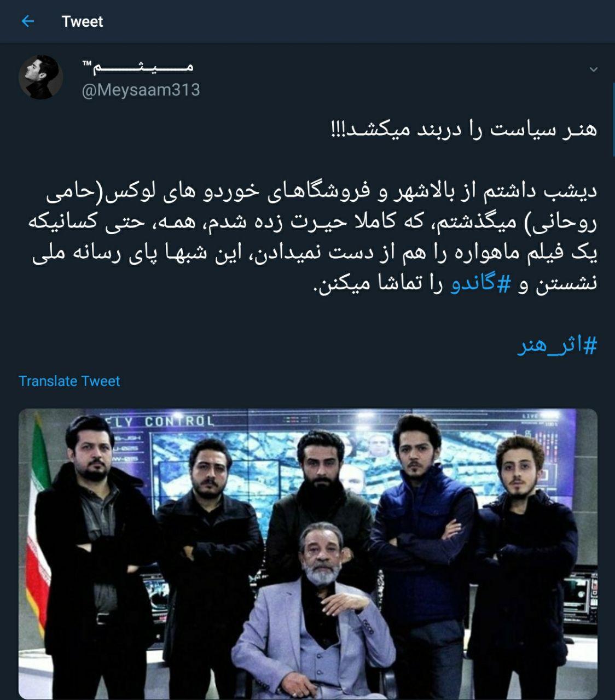
Task: Click the Tweet header title
Action: pos(83,21)
